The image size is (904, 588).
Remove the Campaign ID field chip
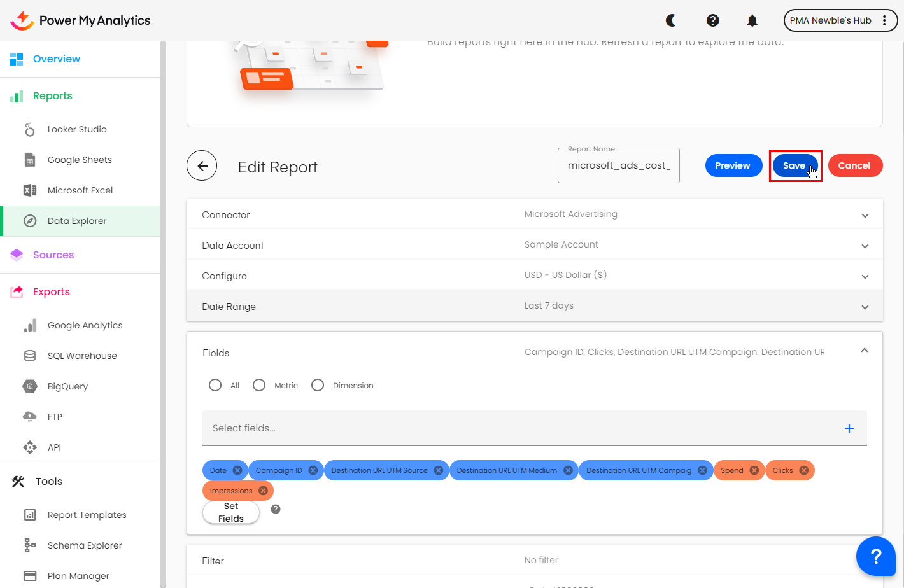point(313,470)
